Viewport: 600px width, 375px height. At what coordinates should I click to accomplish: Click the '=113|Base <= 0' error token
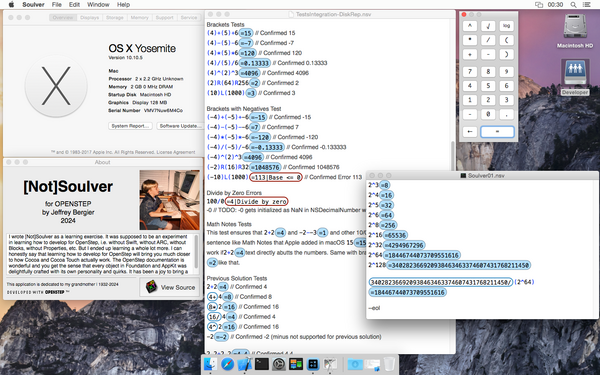point(276,177)
